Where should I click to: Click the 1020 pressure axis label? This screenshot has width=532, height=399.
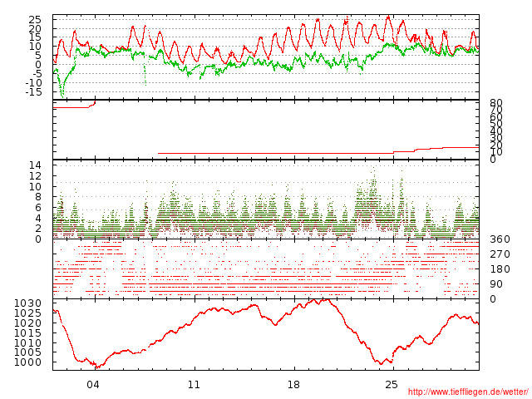tap(27, 323)
